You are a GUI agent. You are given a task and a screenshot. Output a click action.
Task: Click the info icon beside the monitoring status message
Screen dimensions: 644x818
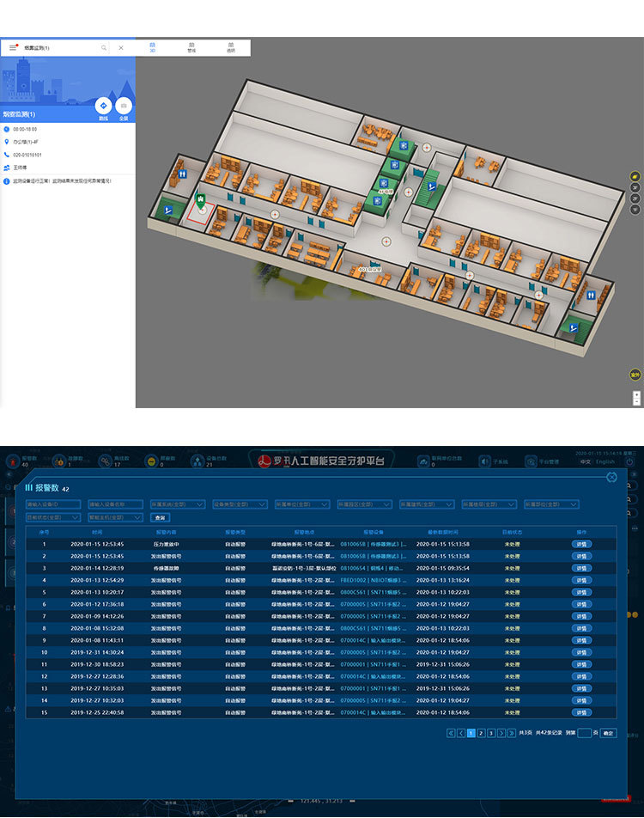coord(7,181)
